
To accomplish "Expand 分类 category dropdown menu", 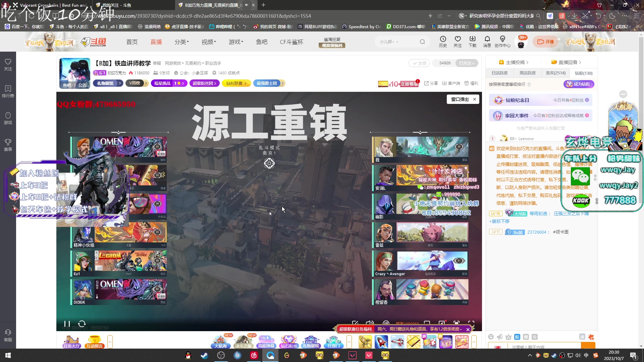I will pos(181,42).
